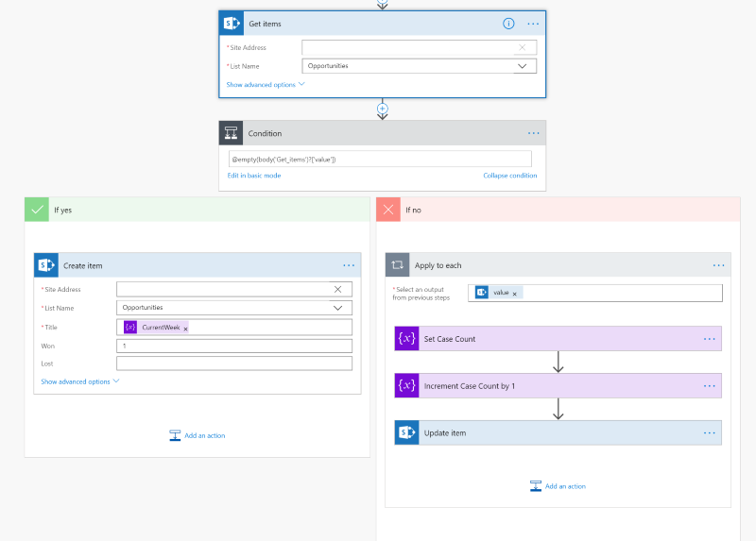Open the Get items List Name dropdown
Image resolution: width=756 pixels, height=541 pixels.
[x=523, y=66]
